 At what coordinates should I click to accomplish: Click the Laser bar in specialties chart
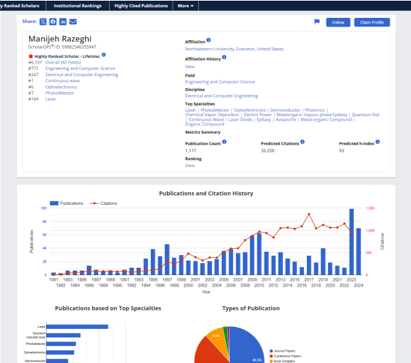click(x=77, y=327)
